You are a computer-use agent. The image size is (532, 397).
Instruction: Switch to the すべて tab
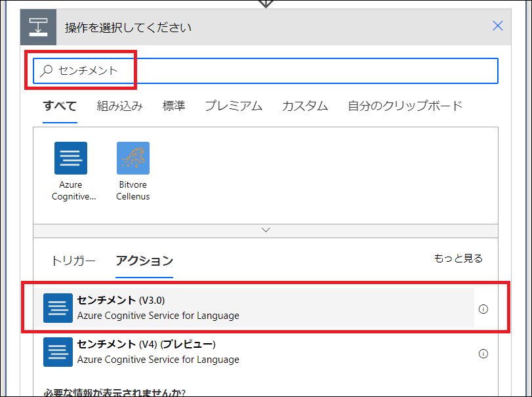point(60,106)
